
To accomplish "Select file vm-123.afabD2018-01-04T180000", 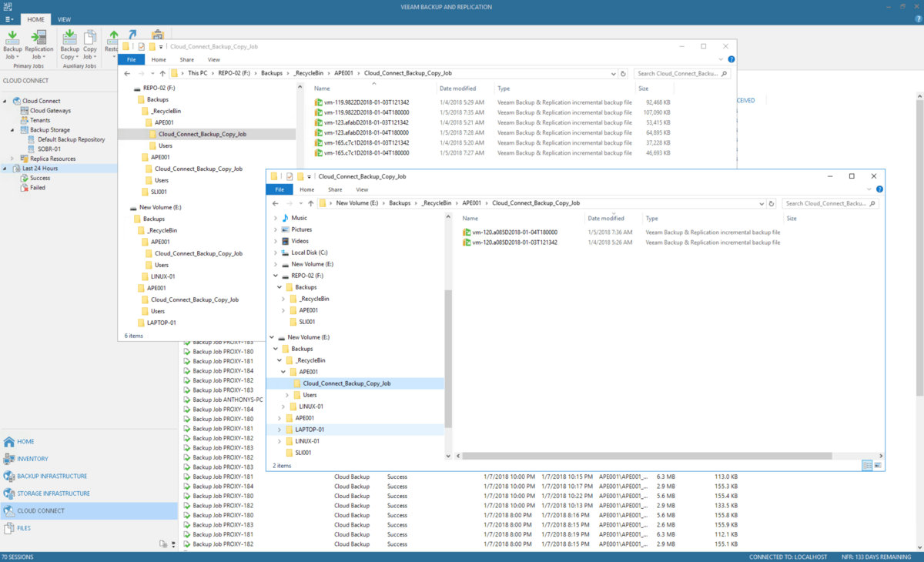I will pyautogui.click(x=361, y=132).
